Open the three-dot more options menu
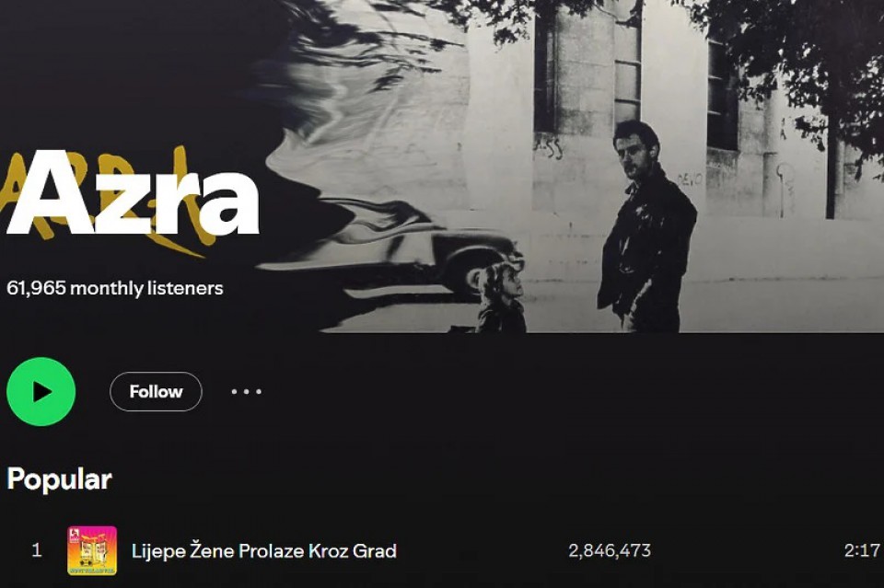This screenshot has width=884, height=588. (247, 391)
